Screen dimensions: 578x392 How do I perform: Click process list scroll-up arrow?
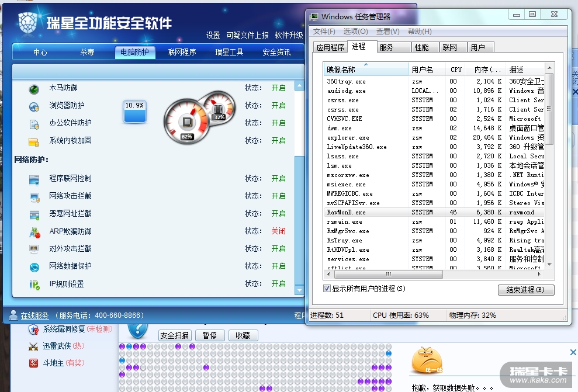point(549,68)
